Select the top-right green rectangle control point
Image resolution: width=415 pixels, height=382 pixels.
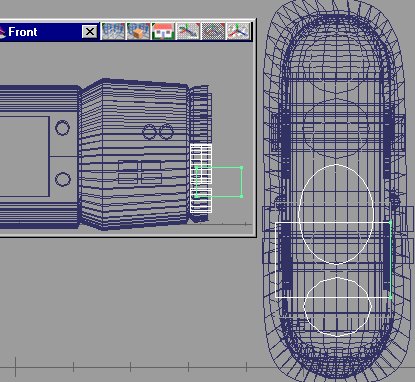[x=241, y=168]
